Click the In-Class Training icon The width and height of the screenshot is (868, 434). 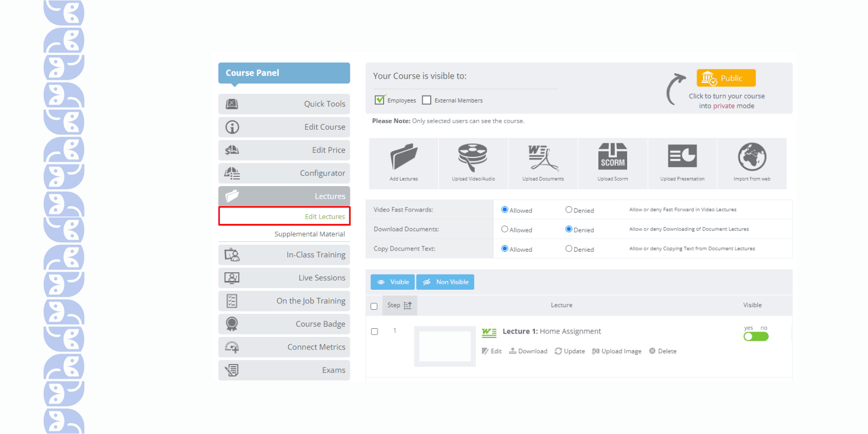pos(232,254)
